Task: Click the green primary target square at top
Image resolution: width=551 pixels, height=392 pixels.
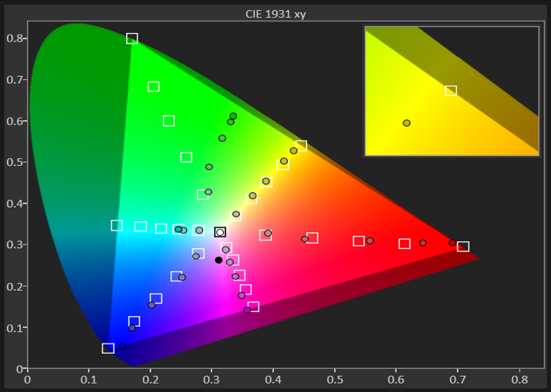Action: click(132, 38)
